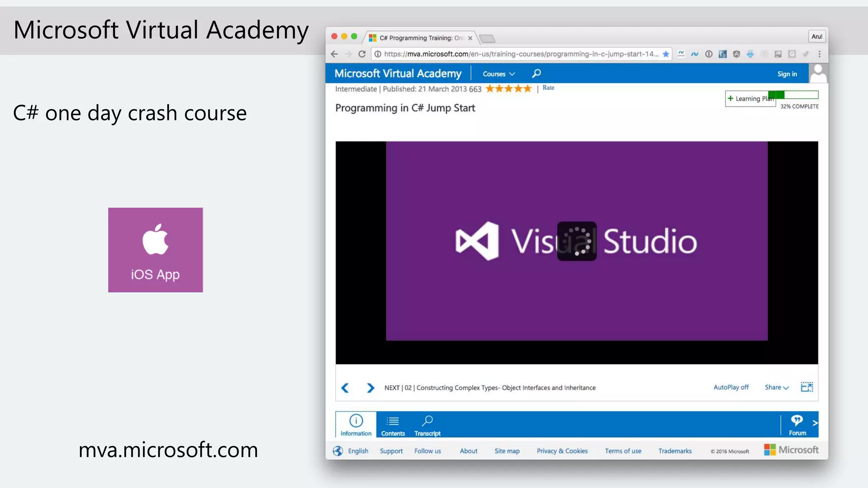This screenshot has height=488, width=868.
Task: Click the Sign in link
Action: pos(787,74)
